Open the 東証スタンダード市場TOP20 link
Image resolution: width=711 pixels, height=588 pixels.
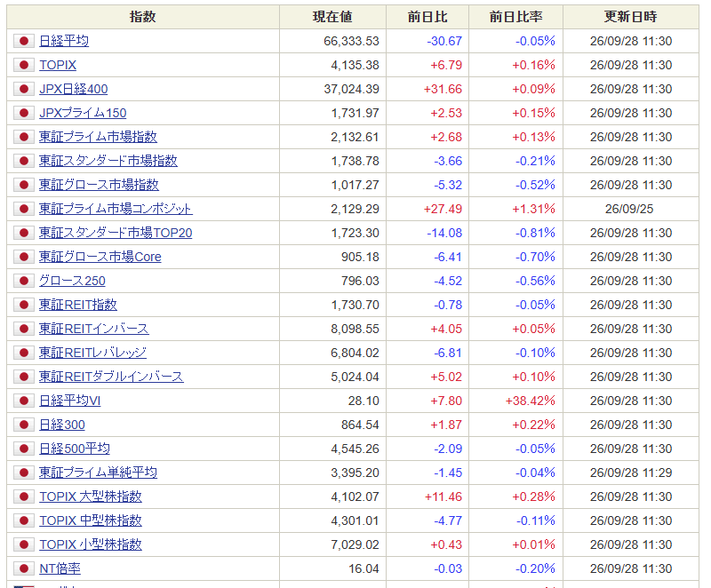pos(116,234)
